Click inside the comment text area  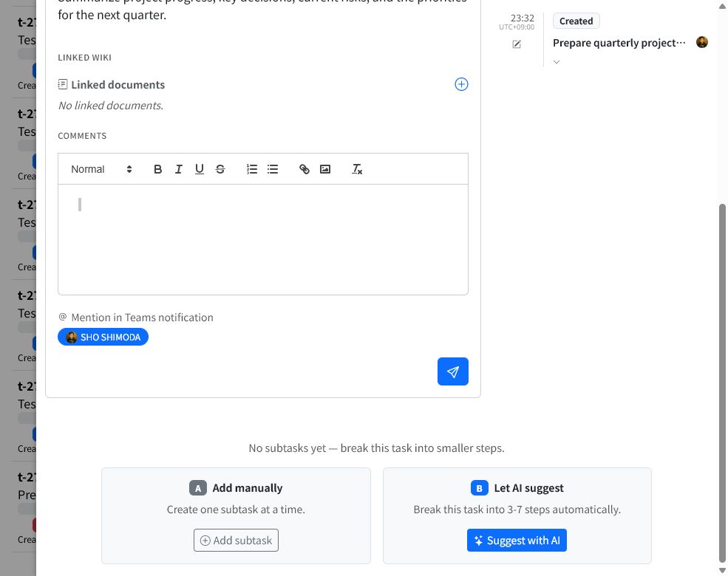coord(263,239)
